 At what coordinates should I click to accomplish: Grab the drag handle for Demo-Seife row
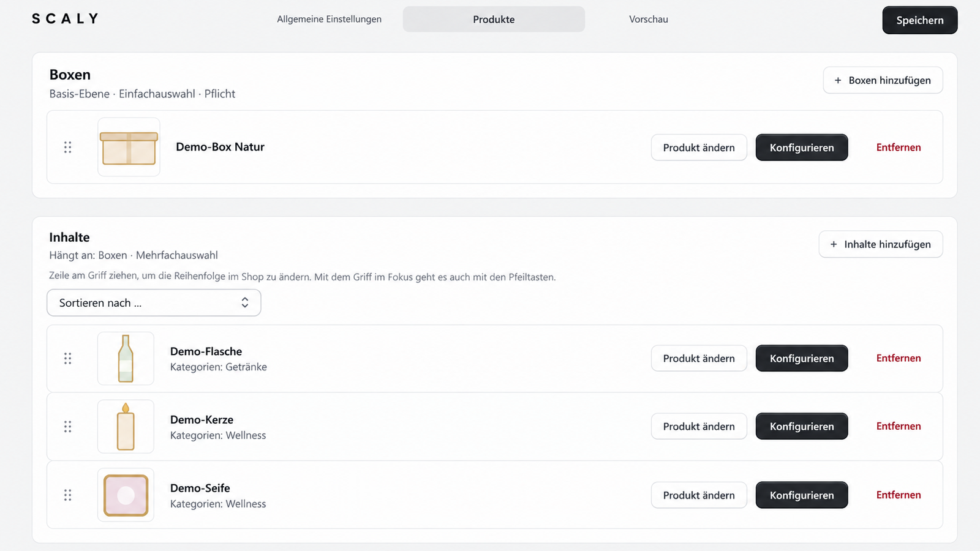click(x=67, y=495)
